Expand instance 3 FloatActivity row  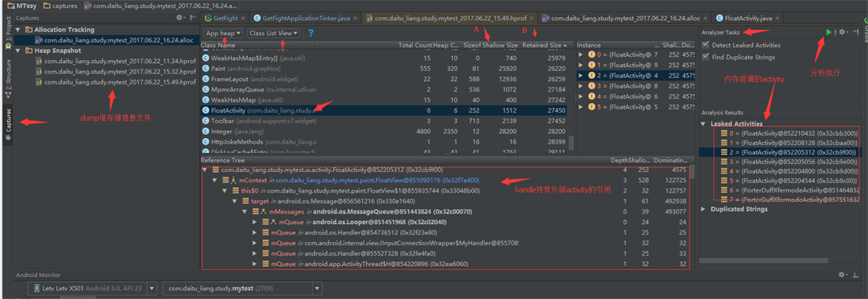[581, 86]
